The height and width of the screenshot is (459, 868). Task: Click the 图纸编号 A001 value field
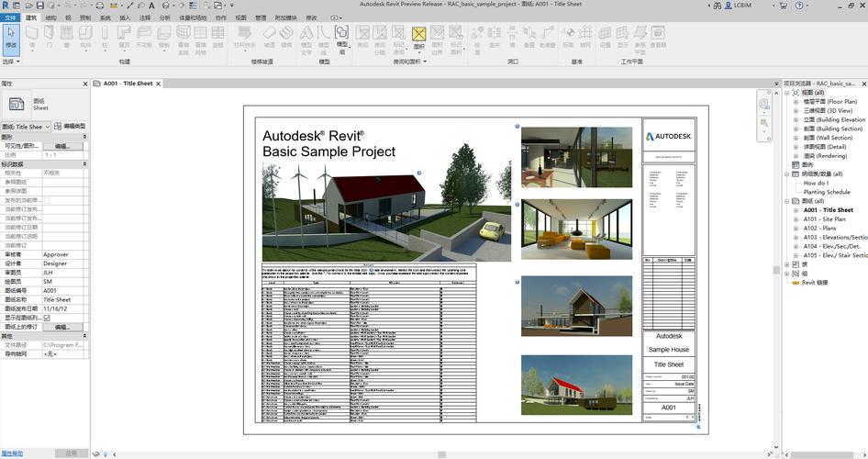click(65, 291)
